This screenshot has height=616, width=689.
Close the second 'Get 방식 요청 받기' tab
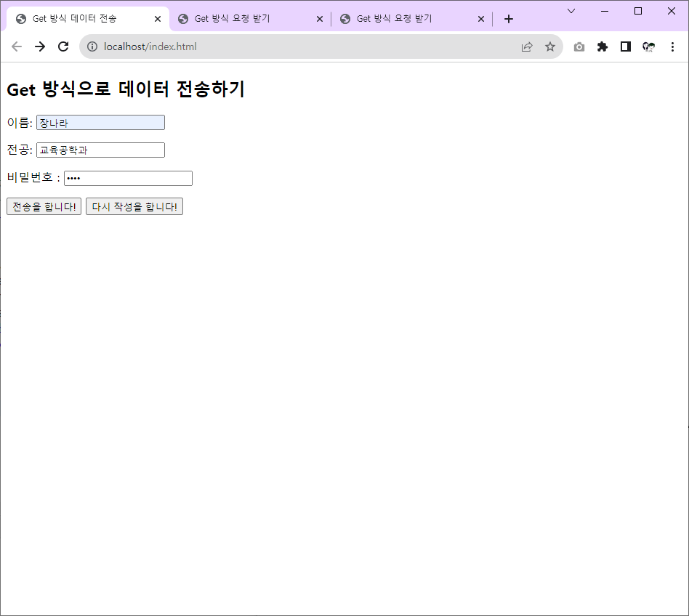(320, 19)
